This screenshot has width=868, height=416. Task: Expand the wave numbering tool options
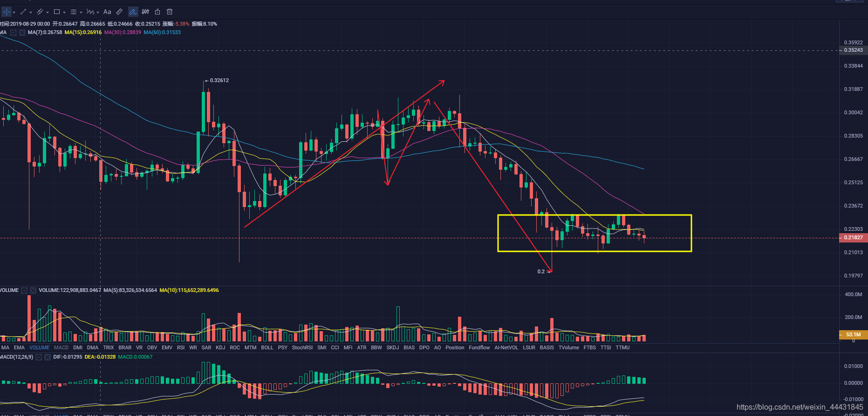(98, 13)
